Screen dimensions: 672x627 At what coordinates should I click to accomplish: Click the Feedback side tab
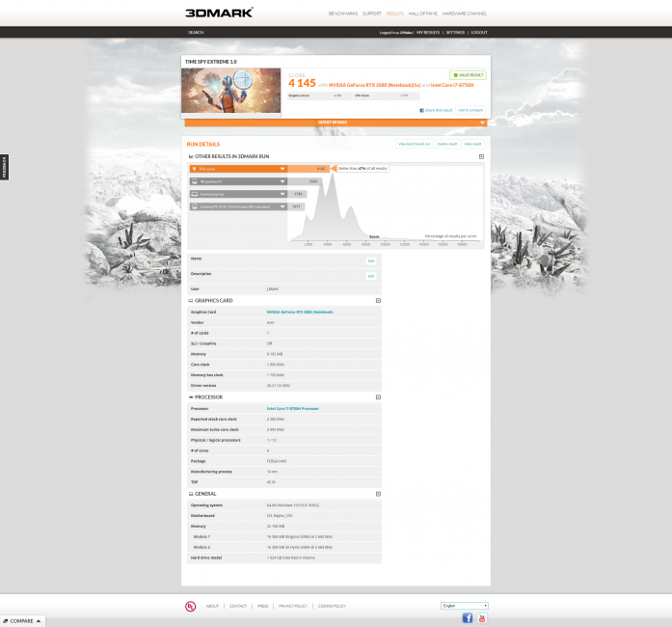click(x=4, y=167)
